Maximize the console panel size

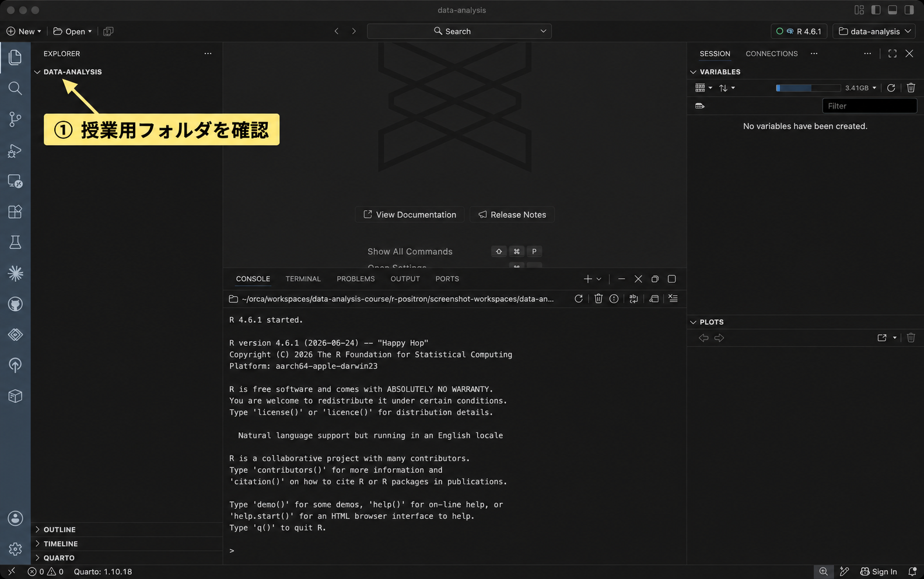coord(672,279)
